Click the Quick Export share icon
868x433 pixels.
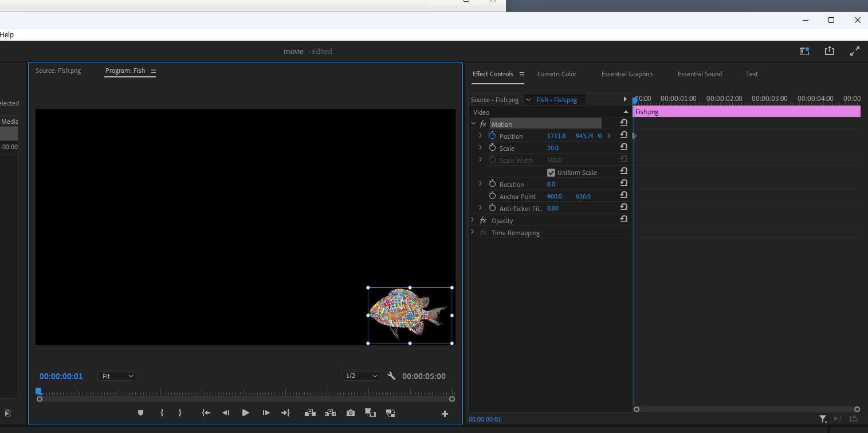tap(829, 51)
